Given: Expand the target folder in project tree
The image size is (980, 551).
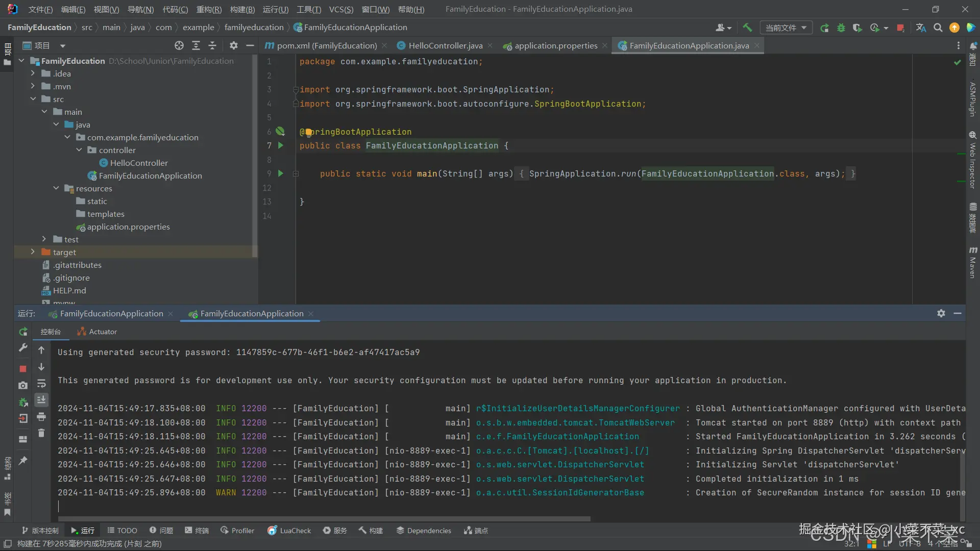Looking at the screenshot, I should [33, 252].
